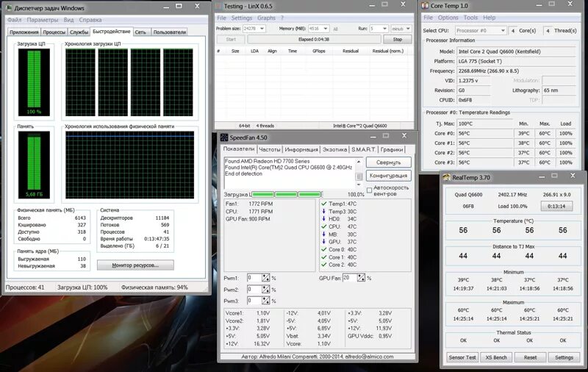
Task: Click the Reset button in RealTemp
Action: (x=530, y=357)
